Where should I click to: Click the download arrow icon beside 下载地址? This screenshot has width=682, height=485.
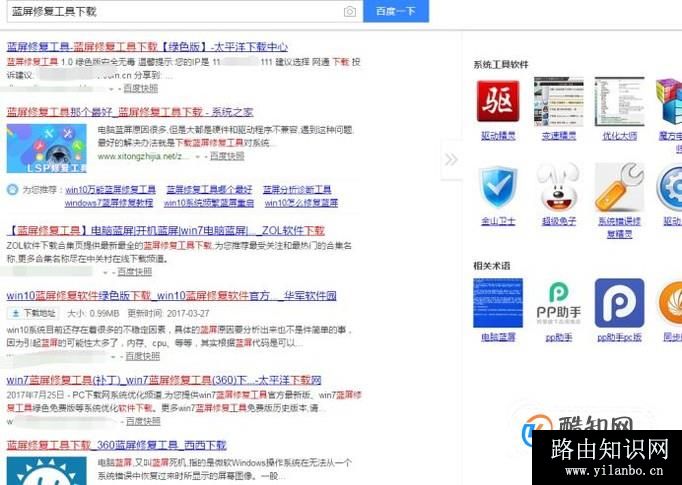coord(16,313)
